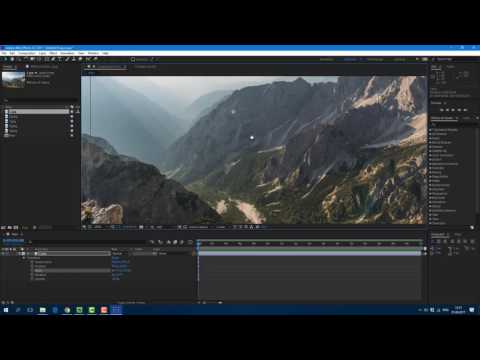Viewport: 480px width, 360px height.
Task: Click the Effects & Presets search field
Action: tap(453, 125)
